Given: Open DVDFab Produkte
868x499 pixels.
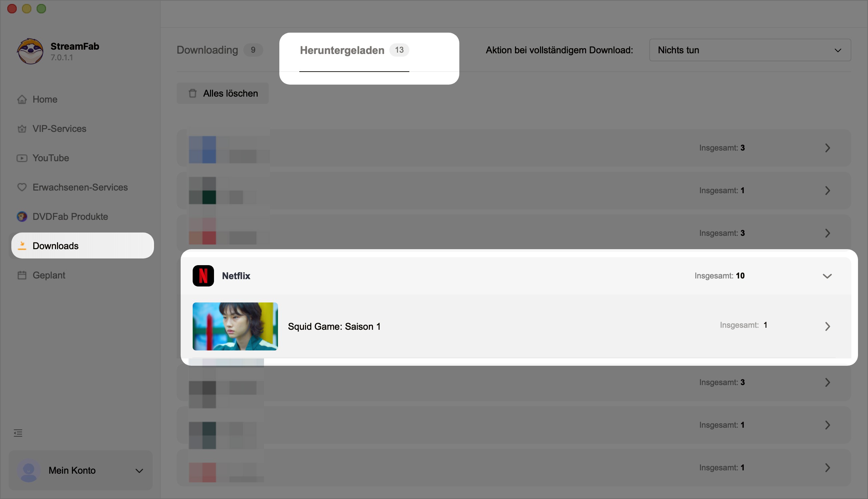Looking at the screenshot, I should pyautogui.click(x=70, y=216).
